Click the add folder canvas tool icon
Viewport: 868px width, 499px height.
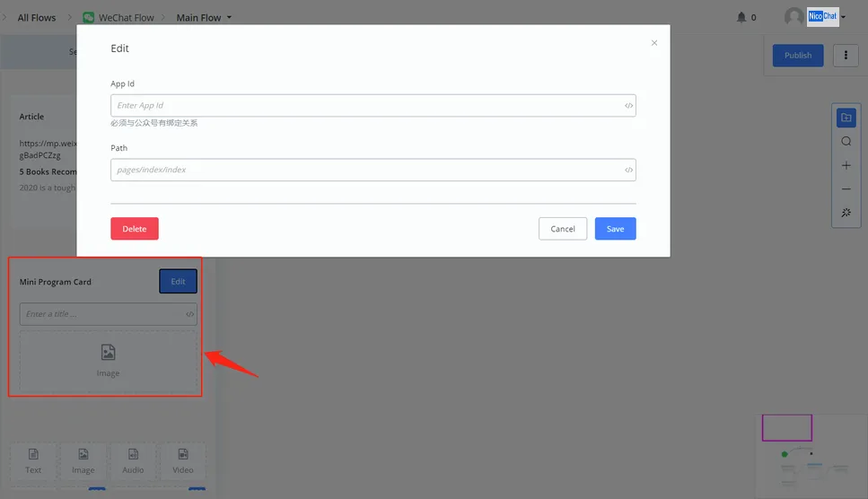click(x=846, y=118)
